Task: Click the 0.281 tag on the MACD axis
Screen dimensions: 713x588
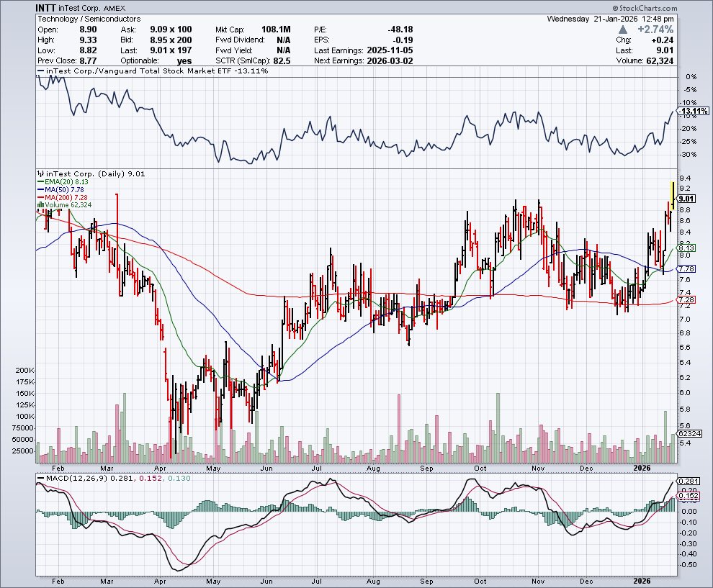Action: click(689, 481)
